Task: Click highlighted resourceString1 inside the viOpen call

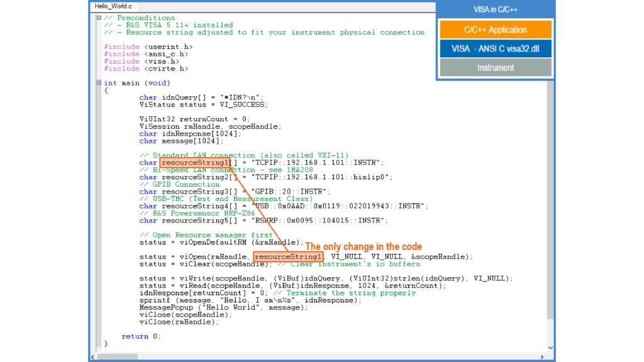Action: (x=288, y=256)
